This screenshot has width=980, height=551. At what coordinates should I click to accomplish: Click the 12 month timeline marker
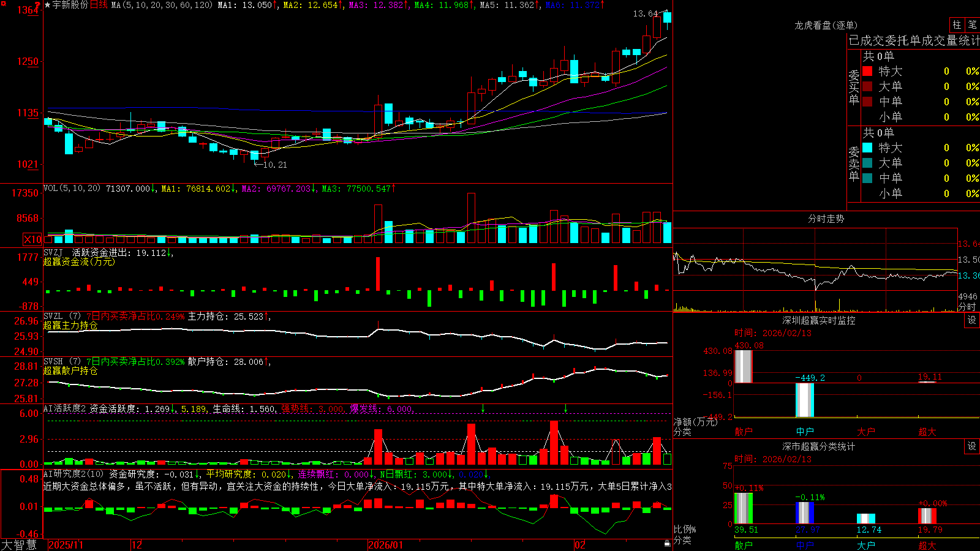tap(137, 545)
